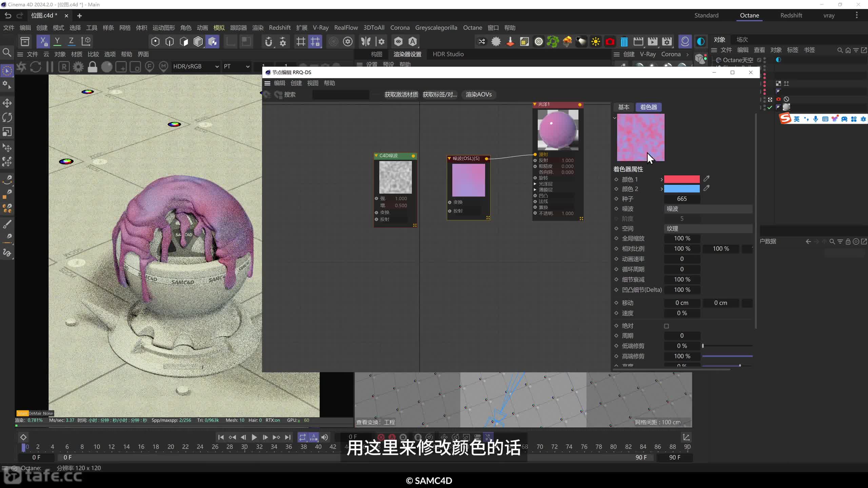Viewport: 868px width, 488px height.
Task: Toggle the absolute (绝对) checkbox
Action: point(666,326)
